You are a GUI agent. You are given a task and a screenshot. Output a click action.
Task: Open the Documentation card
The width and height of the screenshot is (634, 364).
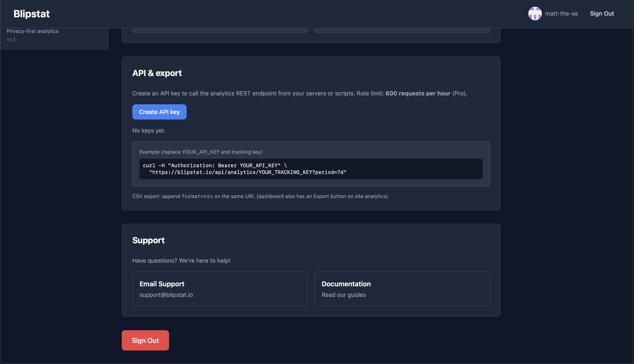pyautogui.click(x=402, y=289)
